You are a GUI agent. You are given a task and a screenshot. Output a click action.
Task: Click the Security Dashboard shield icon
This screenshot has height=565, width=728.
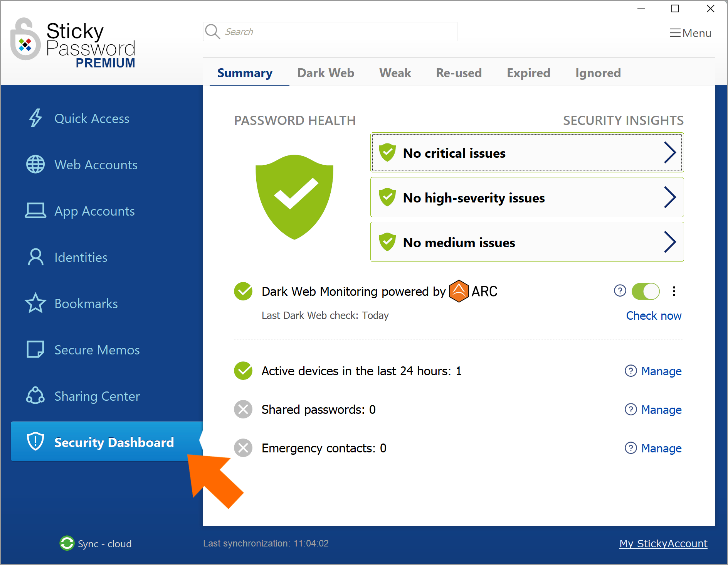click(35, 442)
